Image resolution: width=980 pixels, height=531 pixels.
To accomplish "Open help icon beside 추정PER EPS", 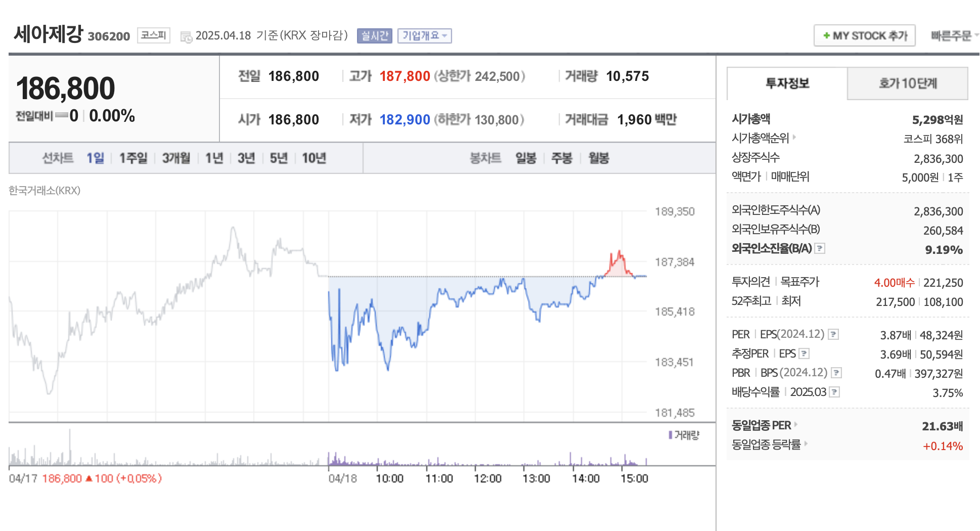I will (x=805, y=353).
